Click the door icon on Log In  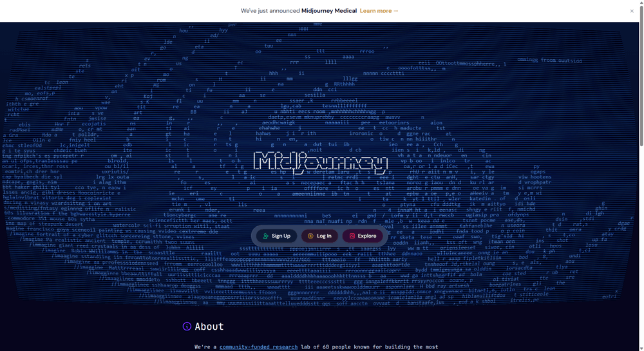311,236
